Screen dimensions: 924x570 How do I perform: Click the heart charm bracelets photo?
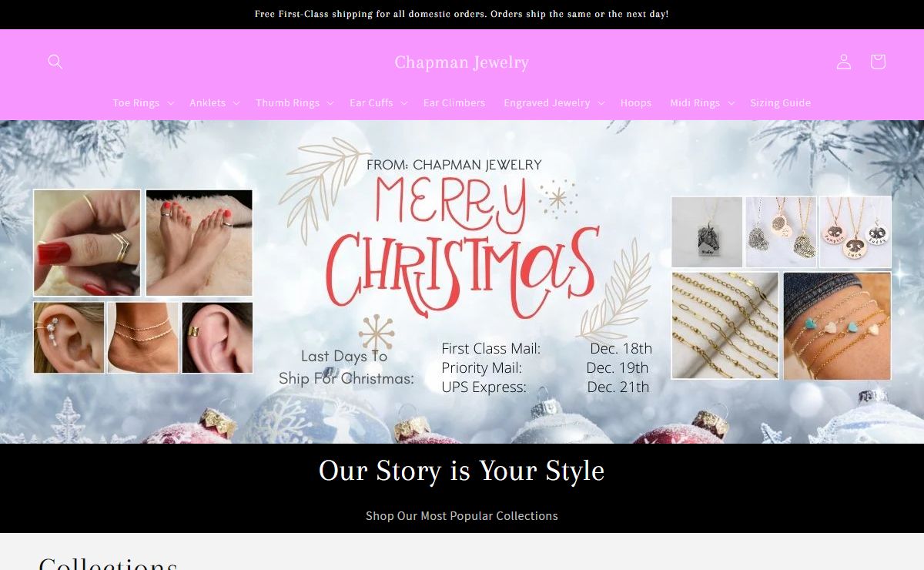[x=837, y=325]
